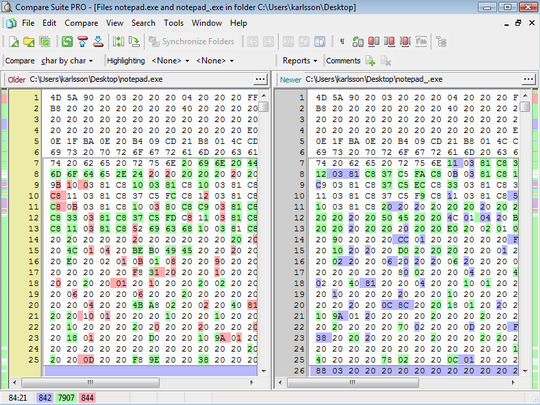Image resolution: width=540 pixels, height=405 pixels.
Task: Click the add comment icon
Action: click(x=370, y=61)
